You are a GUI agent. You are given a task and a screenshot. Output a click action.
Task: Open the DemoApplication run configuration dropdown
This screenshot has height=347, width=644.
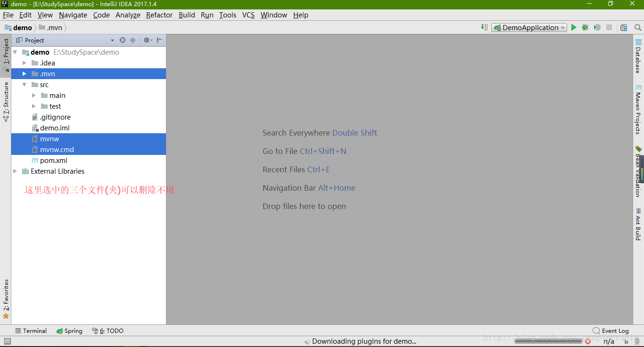tap(529, 28)
